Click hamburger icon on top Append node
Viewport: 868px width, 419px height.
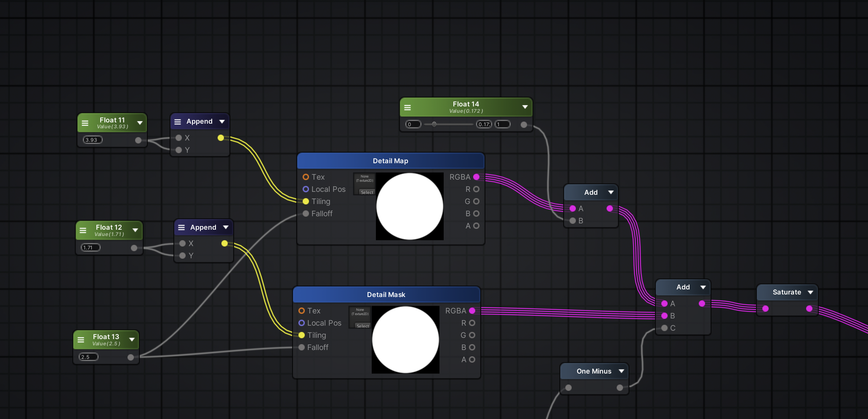tap(178, 122)
